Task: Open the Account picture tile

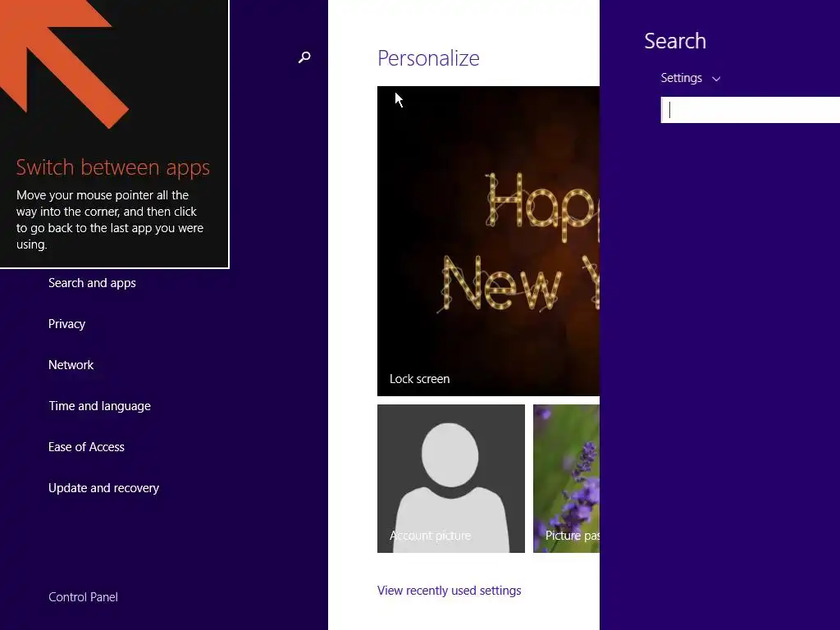Action: (451, 478)
